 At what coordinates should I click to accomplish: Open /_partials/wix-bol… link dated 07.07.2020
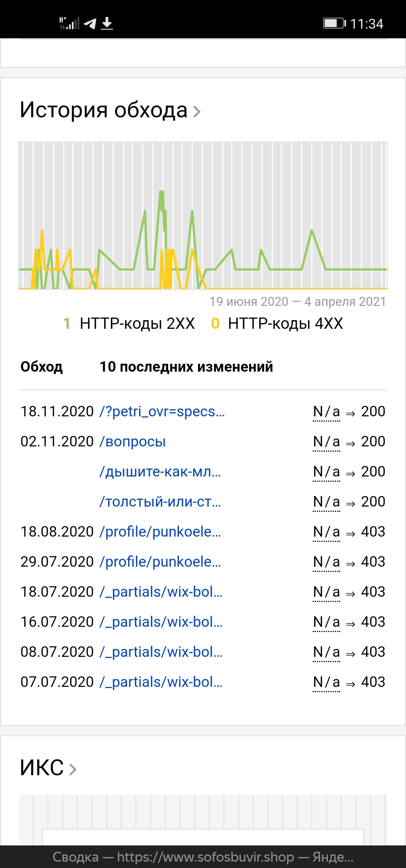coord(161,682)
